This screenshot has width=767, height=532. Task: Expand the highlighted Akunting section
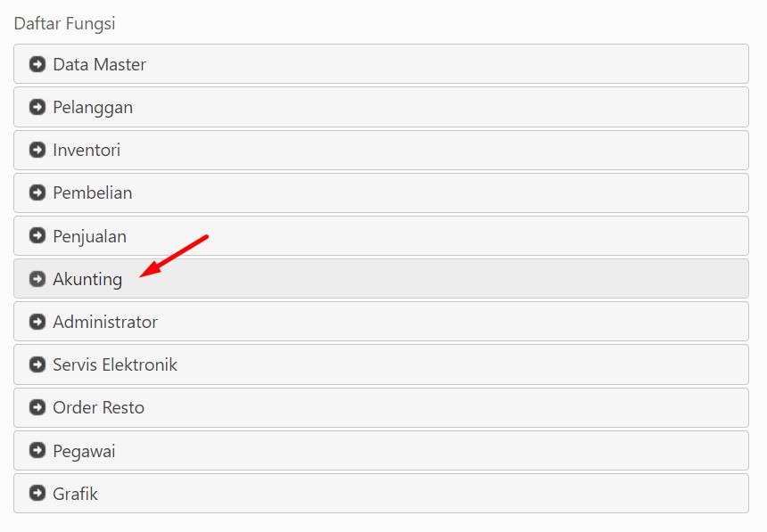point(381,279)
